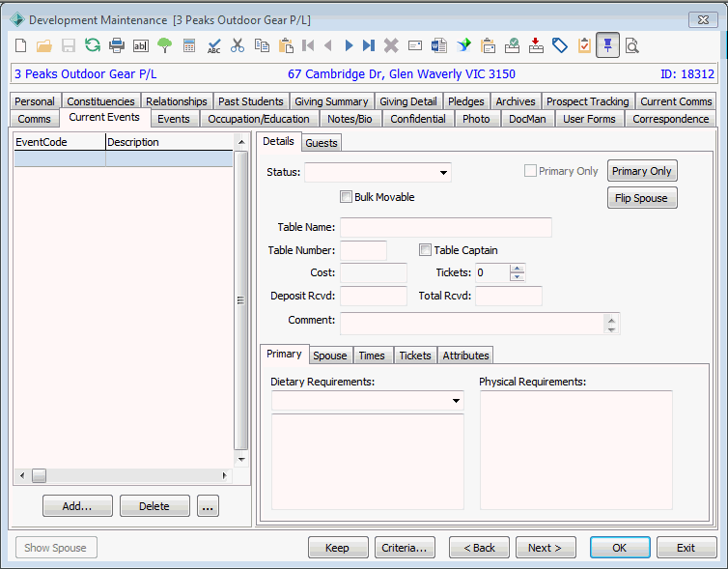Click the horizontal scrollbar thumb in the event list

click(39, 475)
